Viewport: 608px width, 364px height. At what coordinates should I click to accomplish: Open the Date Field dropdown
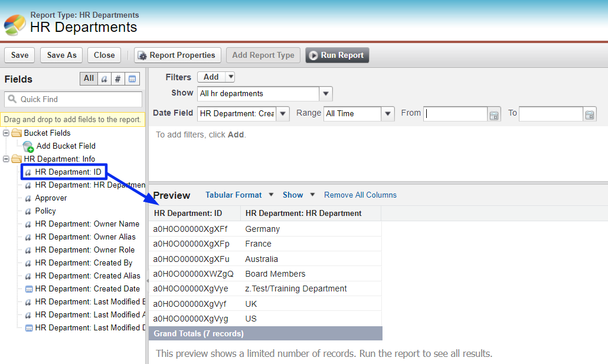click(283, 114)
